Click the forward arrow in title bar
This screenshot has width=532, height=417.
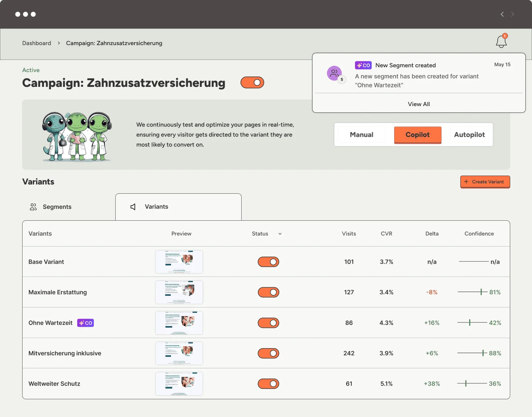(x=512, y=14)
